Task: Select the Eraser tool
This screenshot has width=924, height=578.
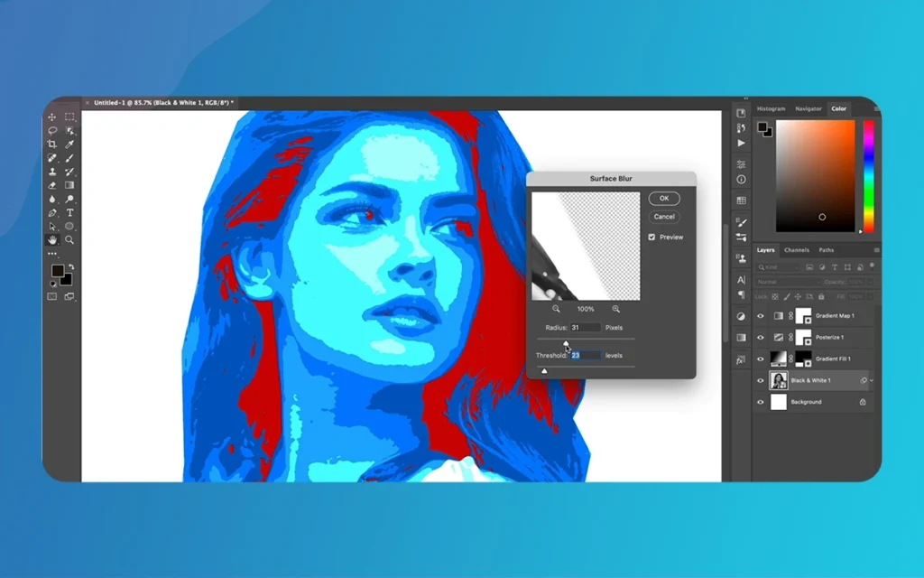Action: [x=52, y=185]
